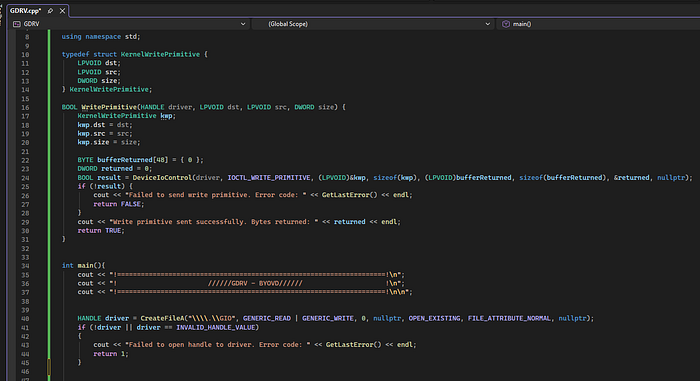Viewport: 700px width, 381px height.
Task: Click 'CreateFileA' on line 40
Action: [162, 318]
